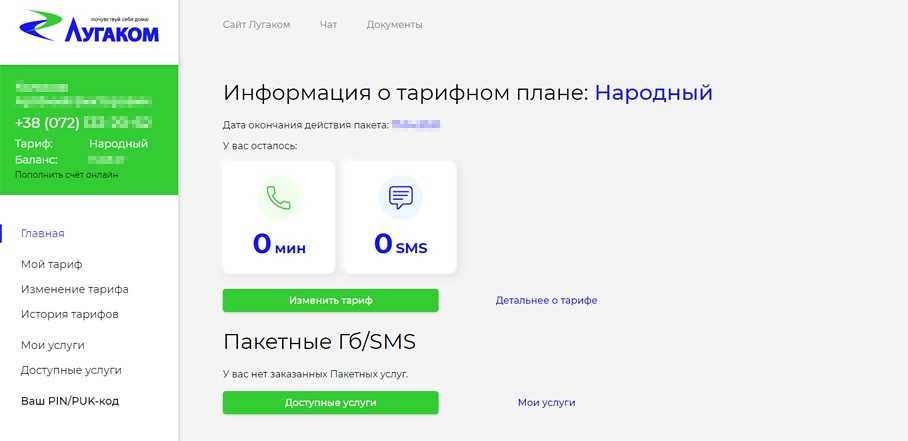
Task: Go to Главная in sidebar
Action: point(42,233)
